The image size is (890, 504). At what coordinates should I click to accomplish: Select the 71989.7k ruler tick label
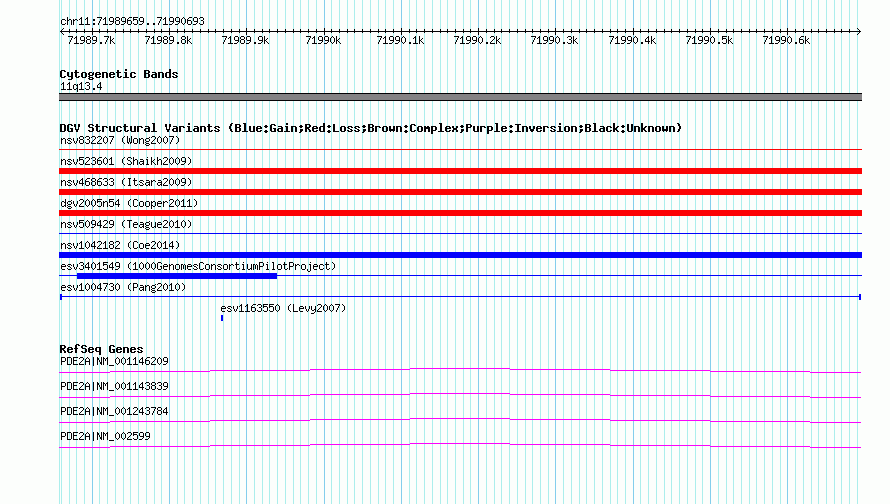click(91, 40)
